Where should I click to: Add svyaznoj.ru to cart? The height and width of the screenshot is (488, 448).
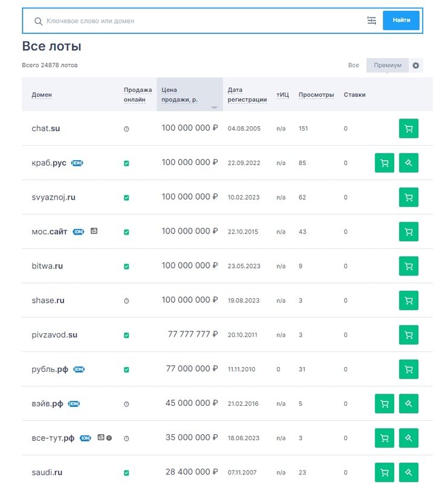(409, 197)
